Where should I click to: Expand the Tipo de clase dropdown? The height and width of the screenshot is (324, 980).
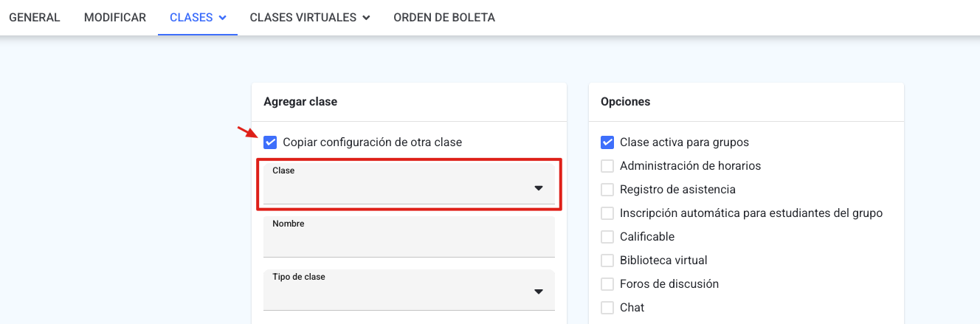(409, 290)
